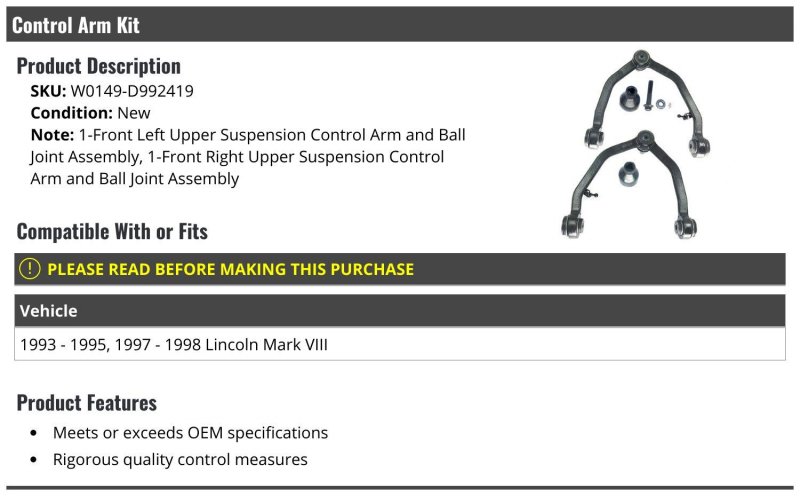This screenshot has width=800, height=496.
Task: Click the bolt shown in product image
Action: [648, 95]
